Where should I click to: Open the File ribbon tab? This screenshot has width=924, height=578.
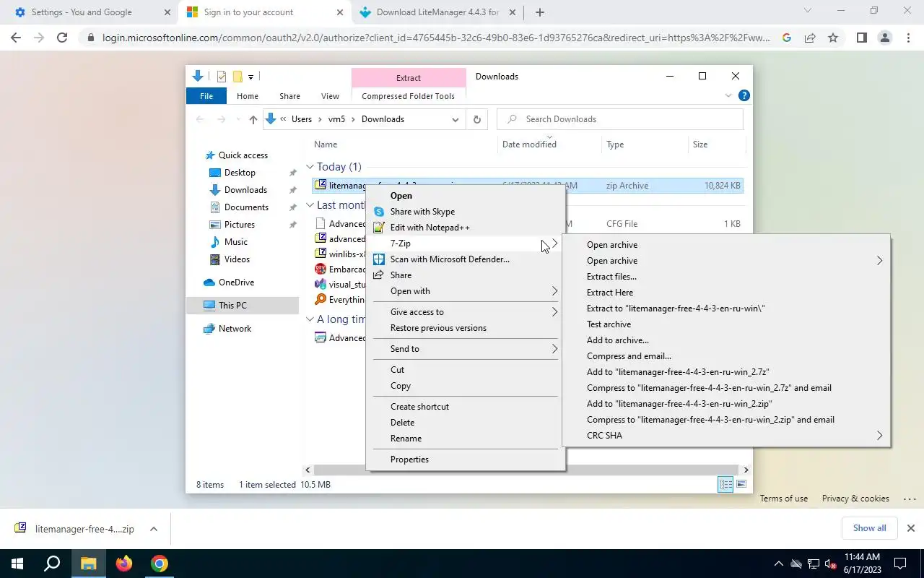coord(206,96)
